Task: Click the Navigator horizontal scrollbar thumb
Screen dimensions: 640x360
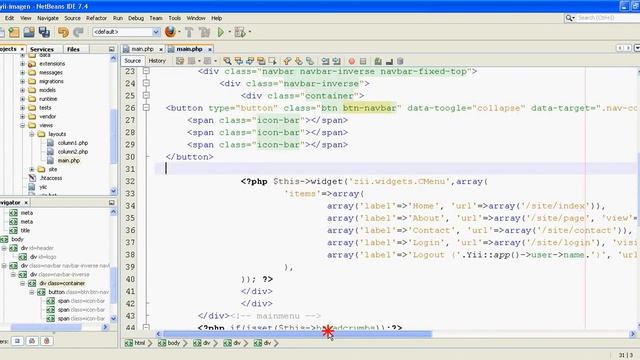Action: (x=46, y=327)
